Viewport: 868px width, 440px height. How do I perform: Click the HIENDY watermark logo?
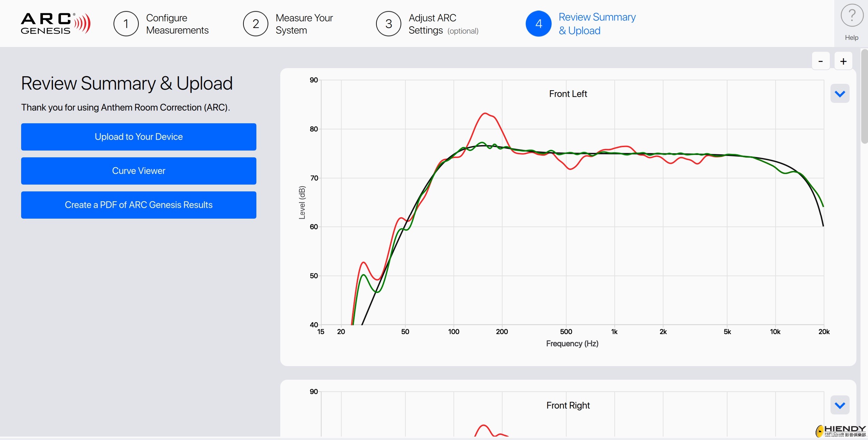pos(841,431)
